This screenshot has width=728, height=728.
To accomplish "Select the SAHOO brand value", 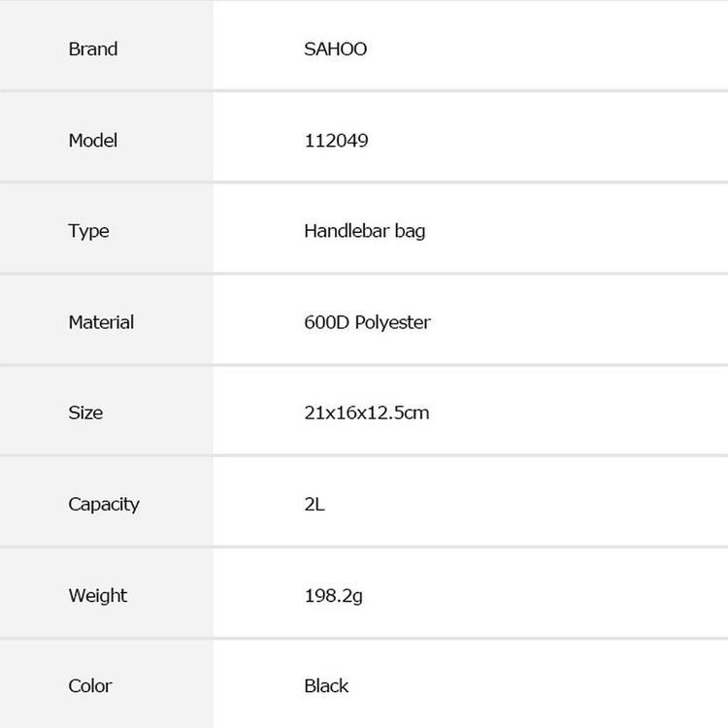I will (335, 49).
